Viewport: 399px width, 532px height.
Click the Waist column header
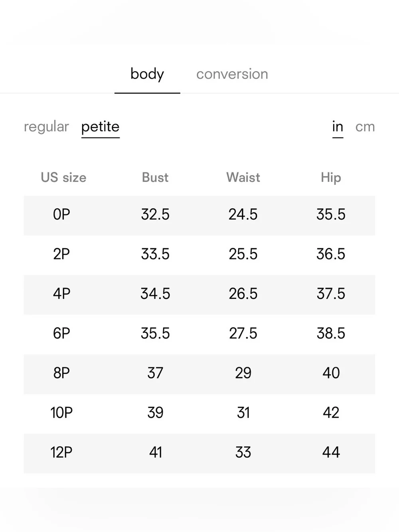click(243, 178)
